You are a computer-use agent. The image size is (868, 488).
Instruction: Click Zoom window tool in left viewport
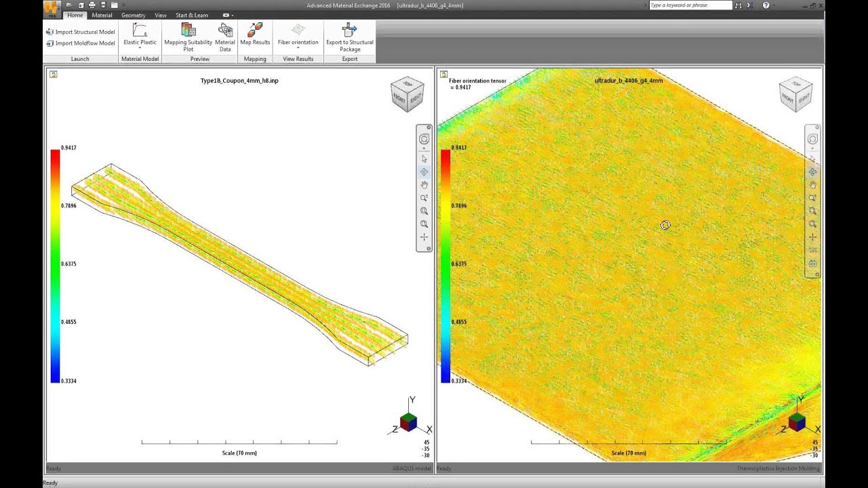[424, 211]
